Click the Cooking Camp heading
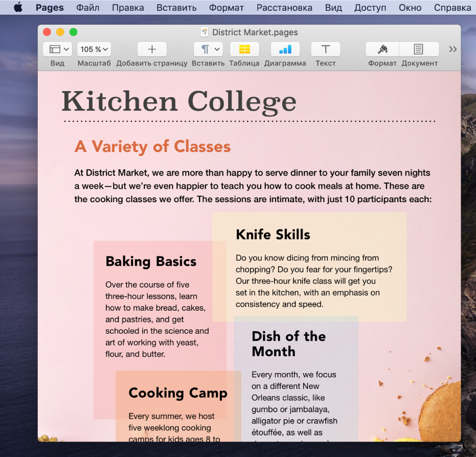The width and height of the screenshot is (476, 457). 178,393
